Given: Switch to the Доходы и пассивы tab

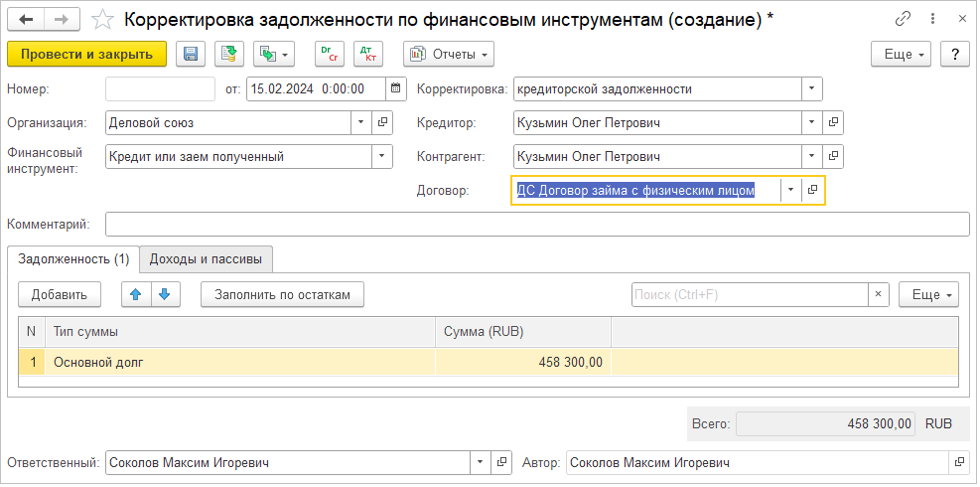Looking at the screenshot, I should coord(206,259).
